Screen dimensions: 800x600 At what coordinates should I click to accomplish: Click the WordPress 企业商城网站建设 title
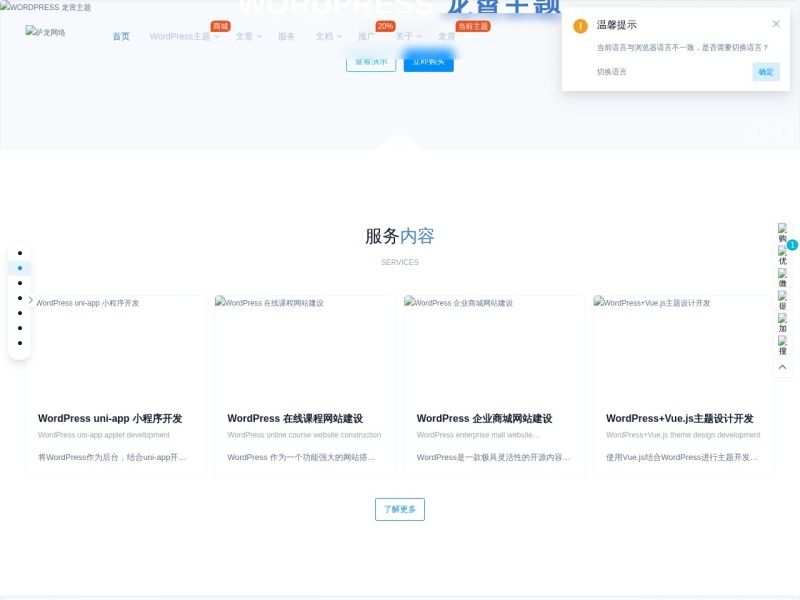[484, 418]
